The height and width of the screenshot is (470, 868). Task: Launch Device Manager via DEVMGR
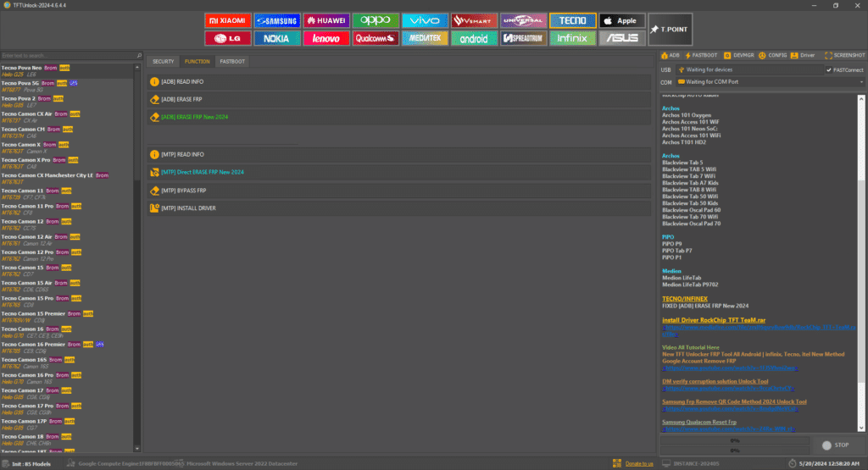(739, 55)
